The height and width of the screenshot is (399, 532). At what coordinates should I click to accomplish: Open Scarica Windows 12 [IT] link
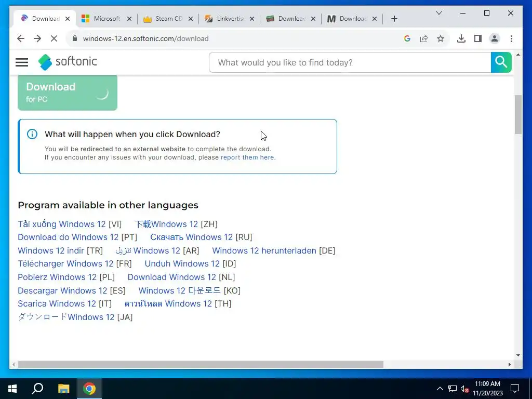coord(57,303)
